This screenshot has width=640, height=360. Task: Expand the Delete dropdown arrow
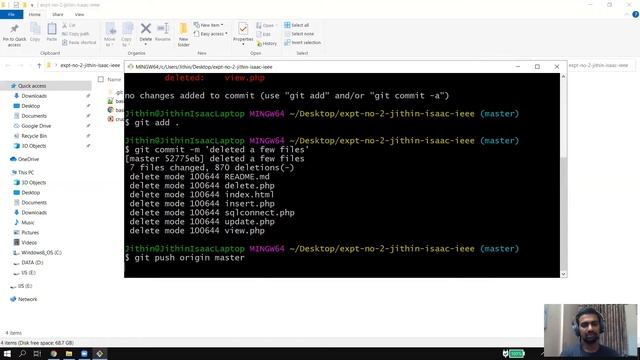coord(146,44)
